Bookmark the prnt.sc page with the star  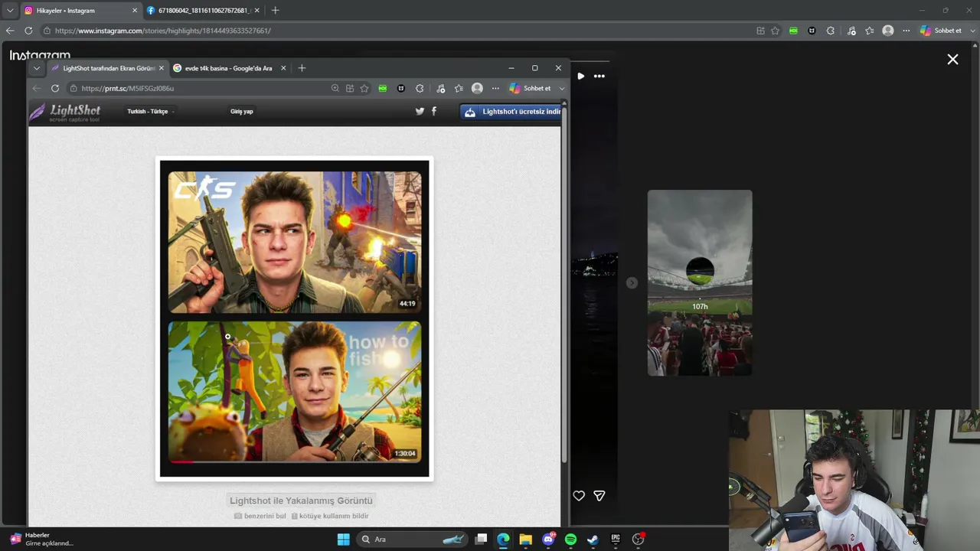pyautogui.click(x=364, y=88)
